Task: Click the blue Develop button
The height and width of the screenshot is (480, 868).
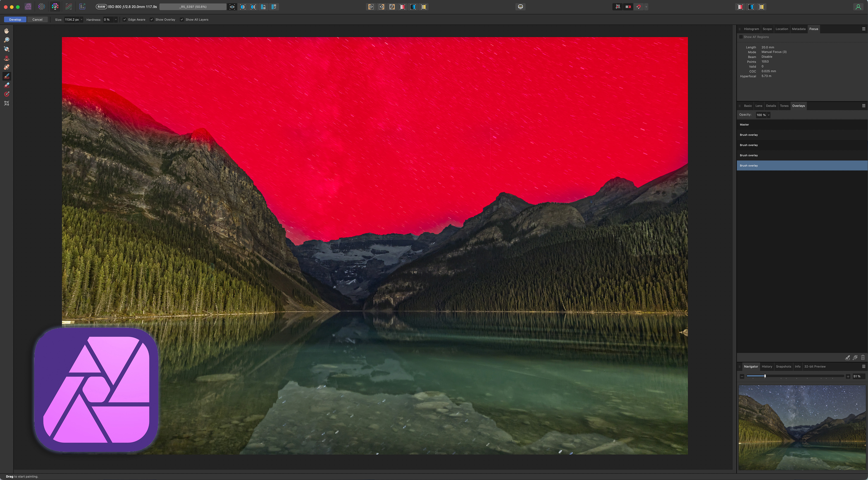Action: click(x=15, y=20)
